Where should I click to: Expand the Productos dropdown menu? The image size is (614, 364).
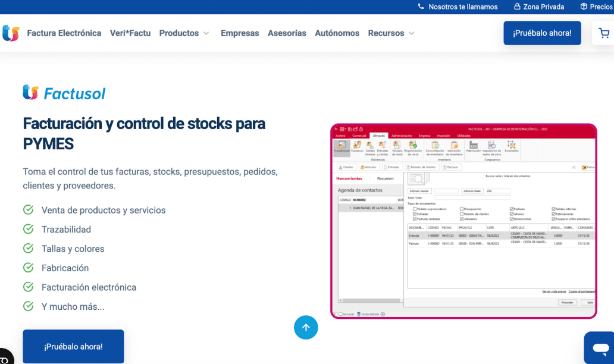click(184, 33)
